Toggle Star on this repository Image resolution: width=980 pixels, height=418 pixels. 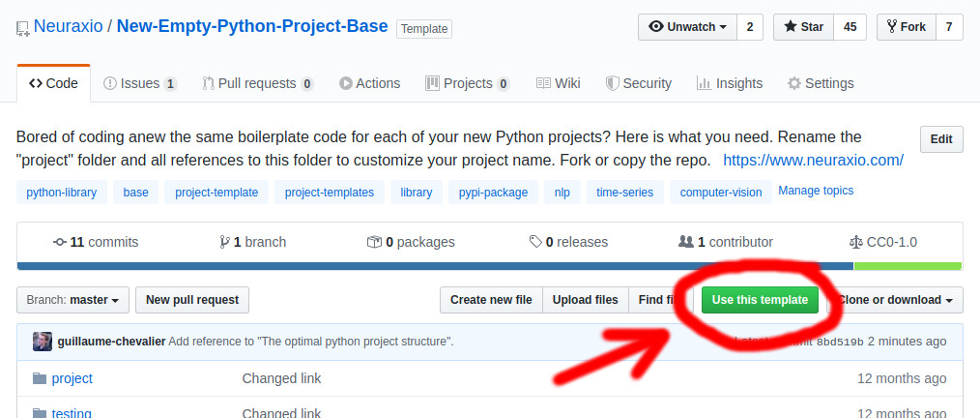[803, 27]
